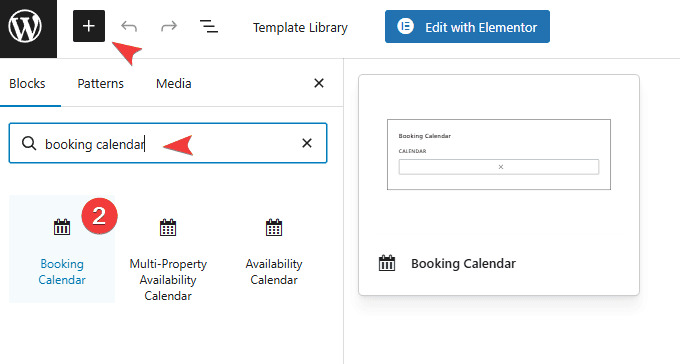Insert the Booking Calendar block
This screenshot has height=364, width=680.
point(62,249)
